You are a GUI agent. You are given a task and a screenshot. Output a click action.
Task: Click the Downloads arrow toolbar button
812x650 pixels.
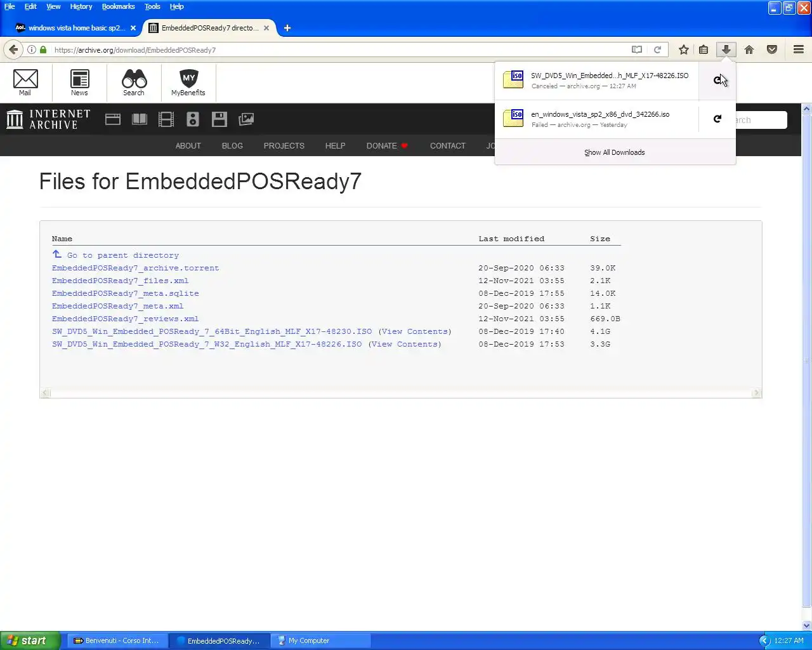point(726,50)
